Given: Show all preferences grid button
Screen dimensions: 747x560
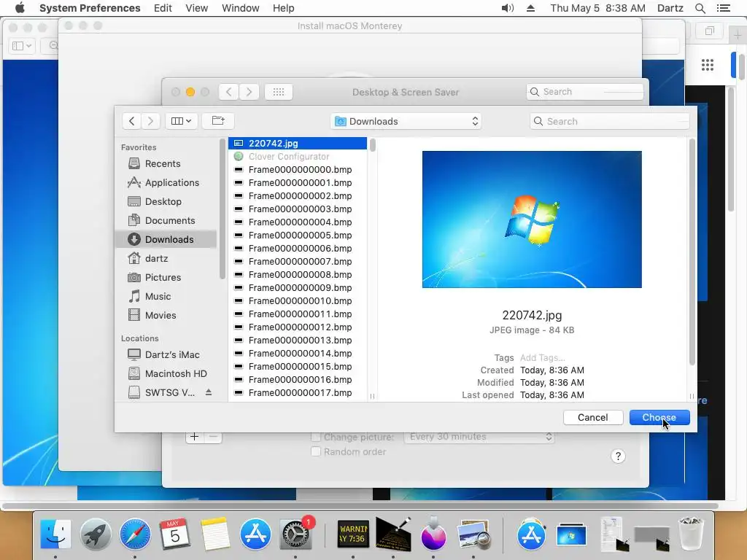Looking at the screenshot, I should pos(279,92).
